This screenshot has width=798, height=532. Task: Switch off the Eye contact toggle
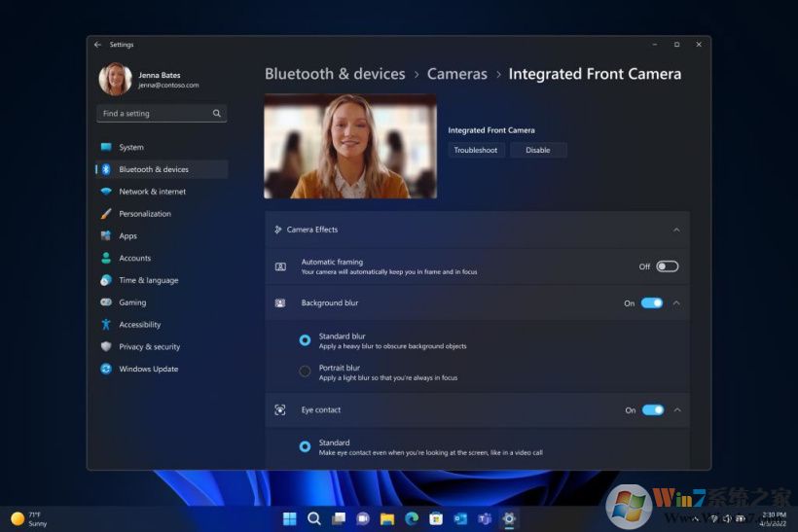(653, 410)
